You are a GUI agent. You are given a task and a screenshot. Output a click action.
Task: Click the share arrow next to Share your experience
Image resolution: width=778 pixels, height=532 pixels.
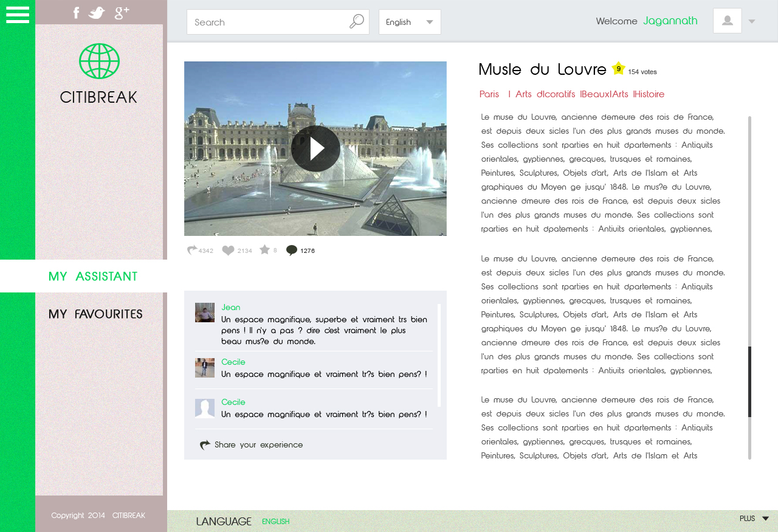(x=205, y=444)
